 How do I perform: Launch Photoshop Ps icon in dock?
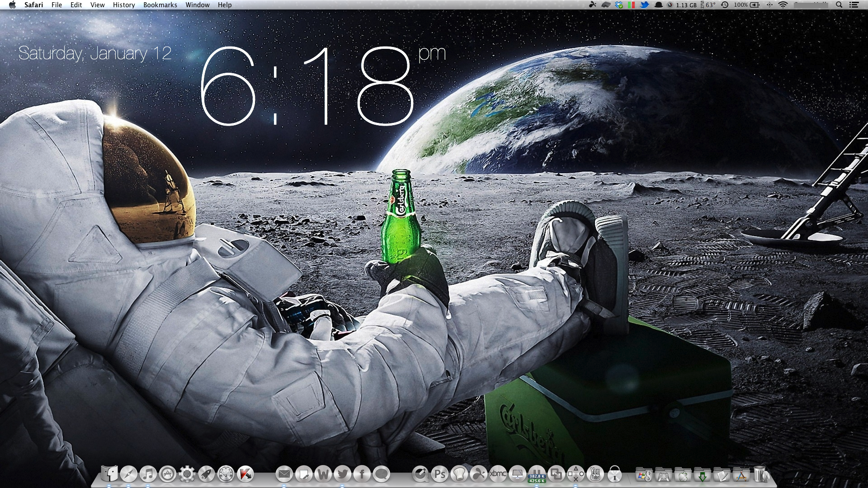pyautogui.click(x=440, y=474)
